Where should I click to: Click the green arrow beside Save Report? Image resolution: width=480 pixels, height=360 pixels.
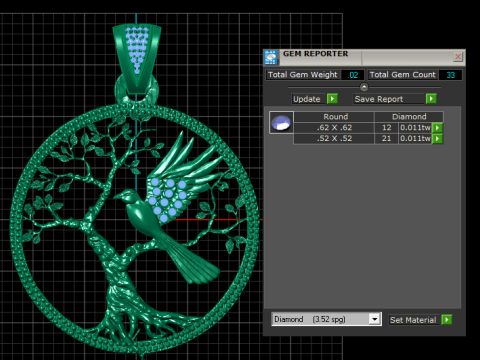click(431, 99)
